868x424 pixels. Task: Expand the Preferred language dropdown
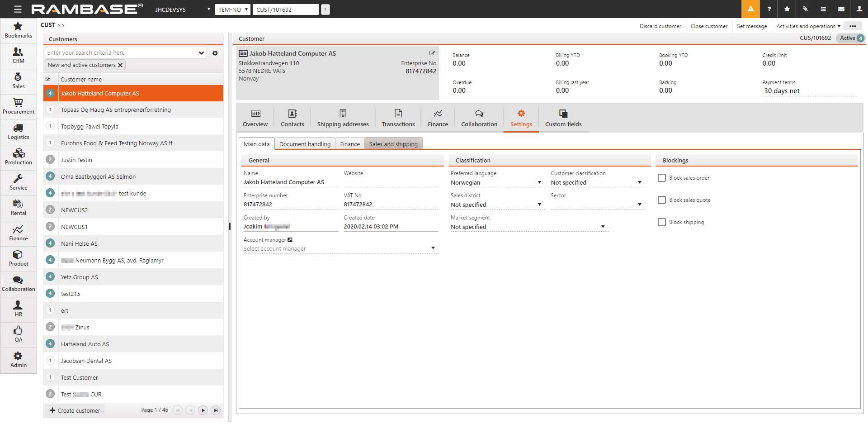539,182
